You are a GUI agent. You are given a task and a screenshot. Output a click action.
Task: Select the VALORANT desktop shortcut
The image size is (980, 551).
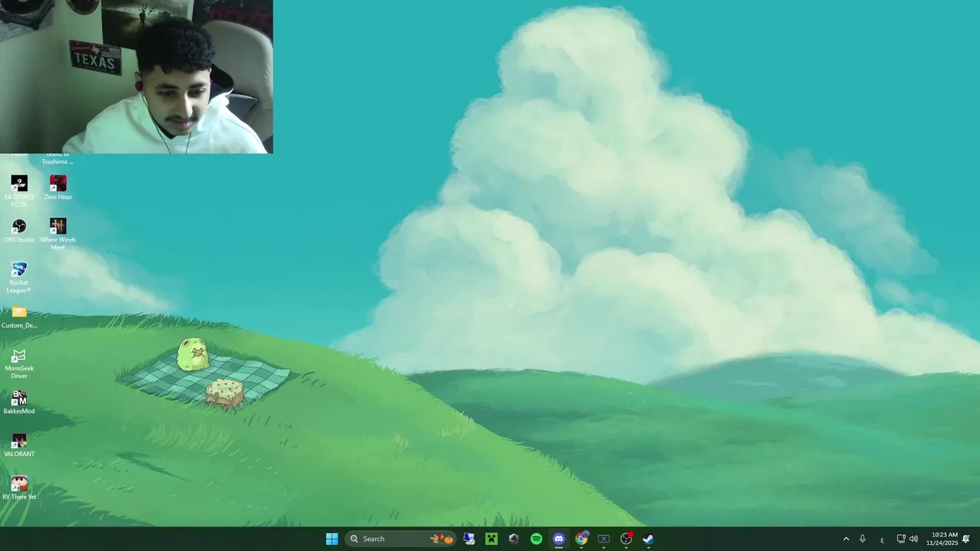click(x=19, y=445)
